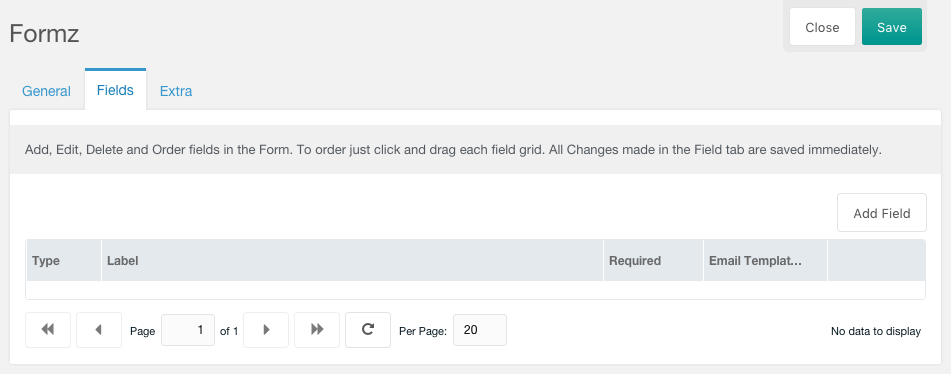Switch to the General tab
The height and width of the screenshot is (374, 951).
tap(46, 91)
